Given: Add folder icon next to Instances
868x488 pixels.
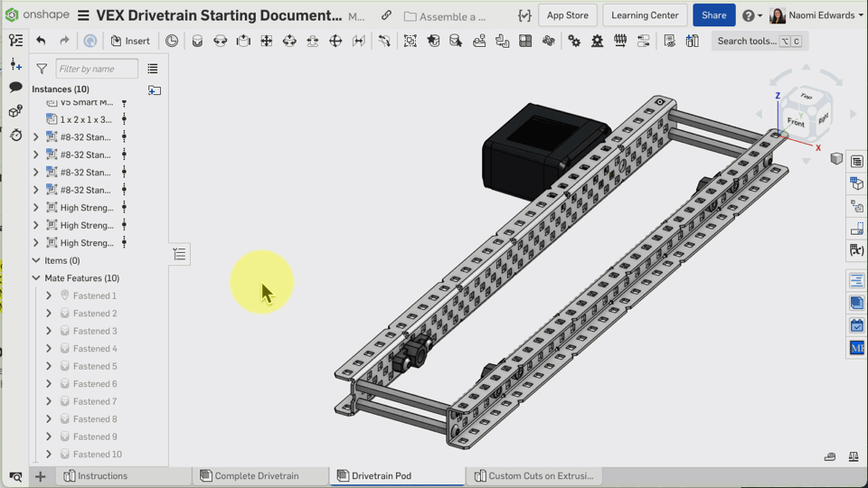Looking at the screenshot, I should click(x=155, y=89).
